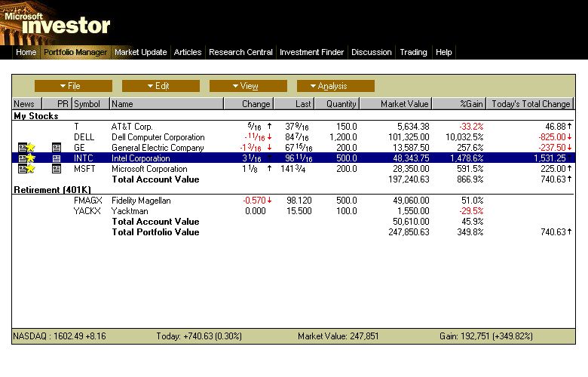Open the news icon for INTC

tap(22, 158)
